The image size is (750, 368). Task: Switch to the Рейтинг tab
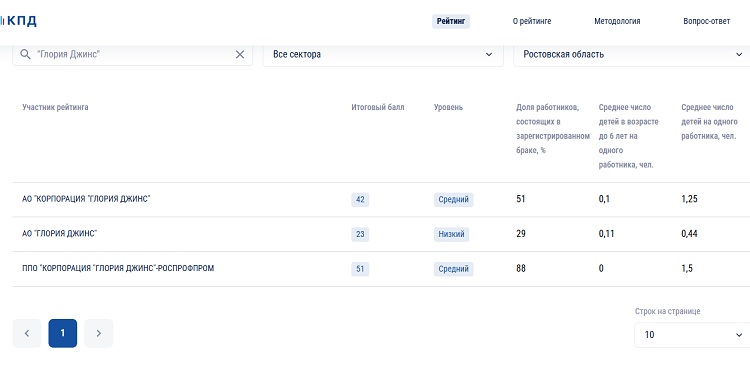click(451, 22)
